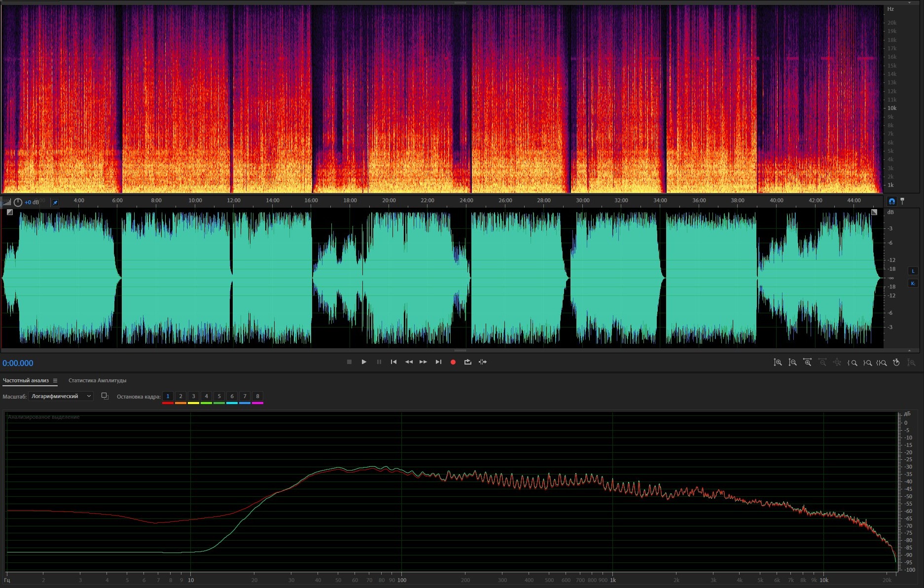Open the Масштаб Логарифмический dropdown
924x588 pixels.
[x=61, y=396]
